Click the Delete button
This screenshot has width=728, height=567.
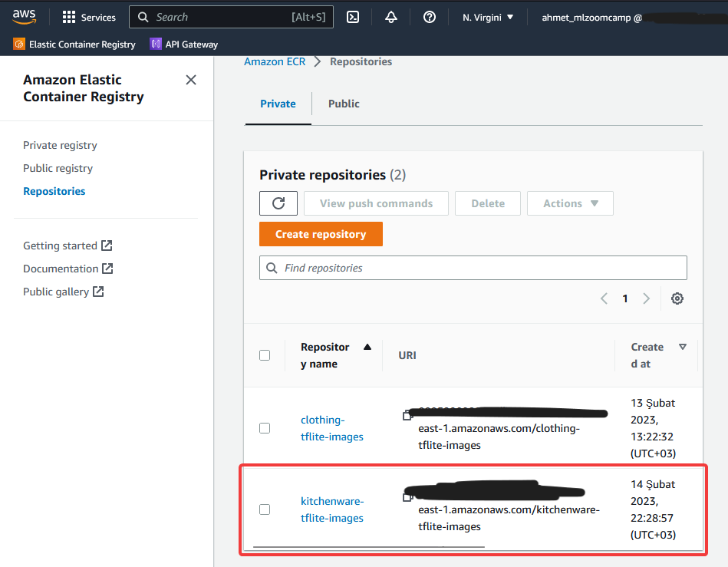click(488, 203)
